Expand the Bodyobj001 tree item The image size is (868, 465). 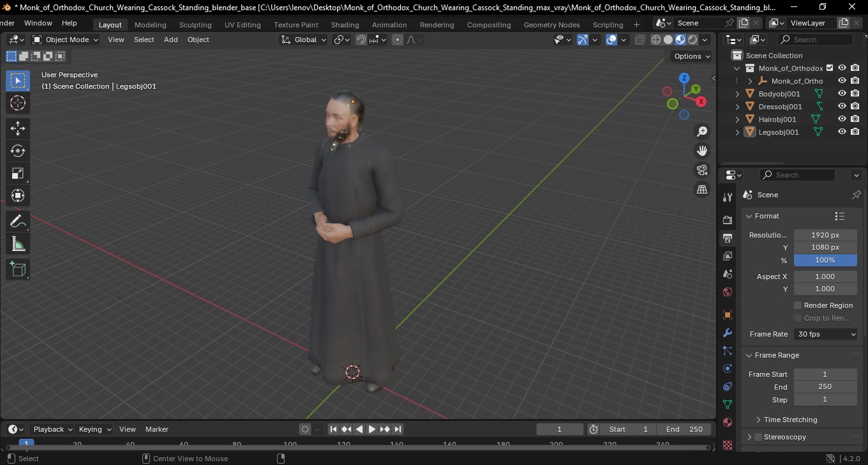[x=738, y=94]
